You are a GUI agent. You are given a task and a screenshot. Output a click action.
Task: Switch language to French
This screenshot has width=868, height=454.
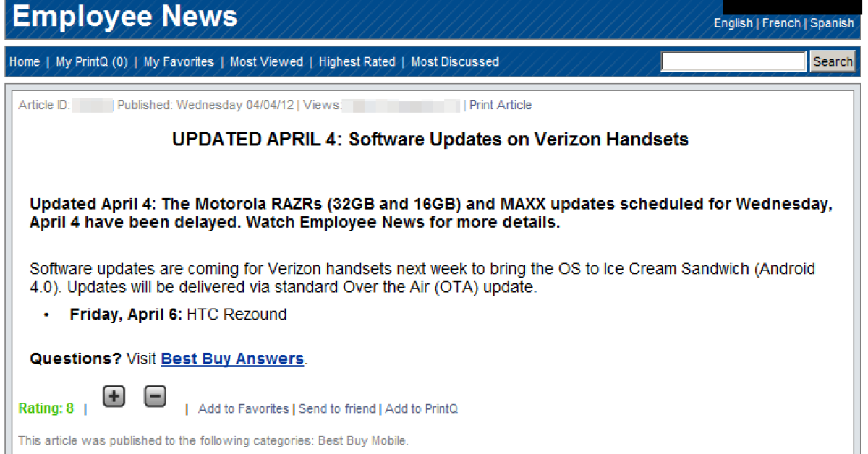(781, 23)
